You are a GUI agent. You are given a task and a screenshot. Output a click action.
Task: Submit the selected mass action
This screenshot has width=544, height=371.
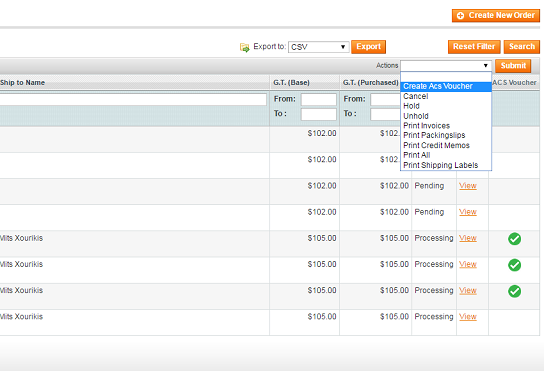tap(513, 66)
